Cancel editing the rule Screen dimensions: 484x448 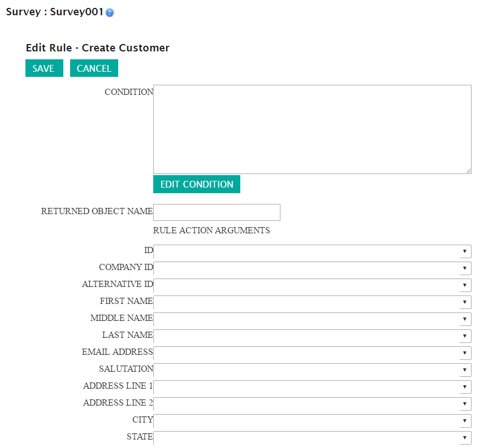coord(94,68)
